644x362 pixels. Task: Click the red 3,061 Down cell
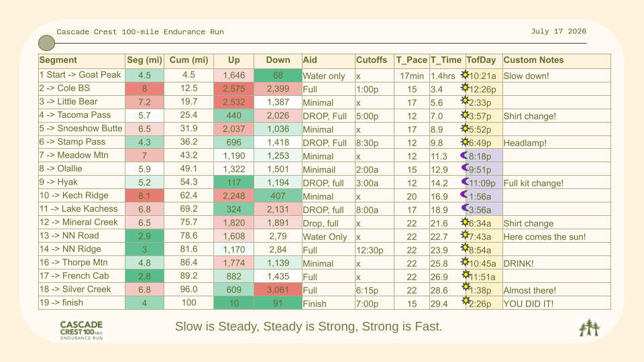click(278, 290)
